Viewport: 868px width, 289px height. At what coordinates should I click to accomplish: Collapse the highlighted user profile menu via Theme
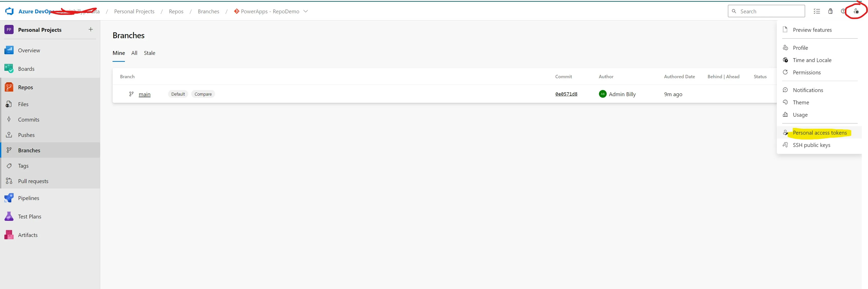(x=801, y=102)
